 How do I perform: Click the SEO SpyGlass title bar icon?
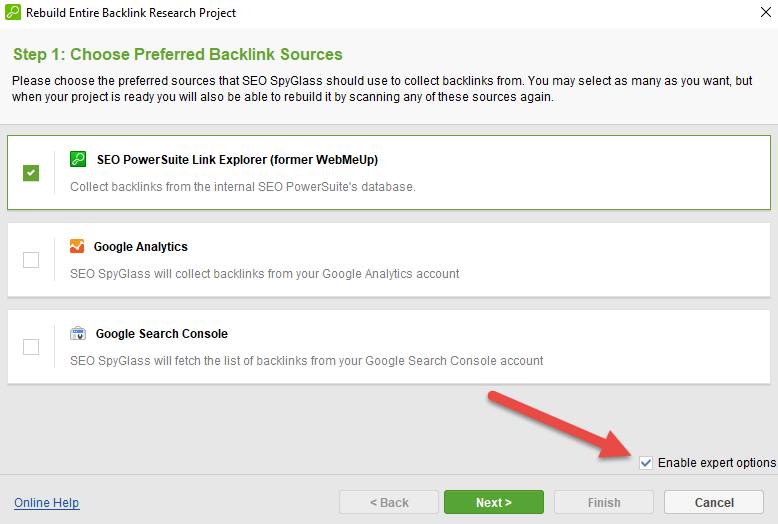13,12
